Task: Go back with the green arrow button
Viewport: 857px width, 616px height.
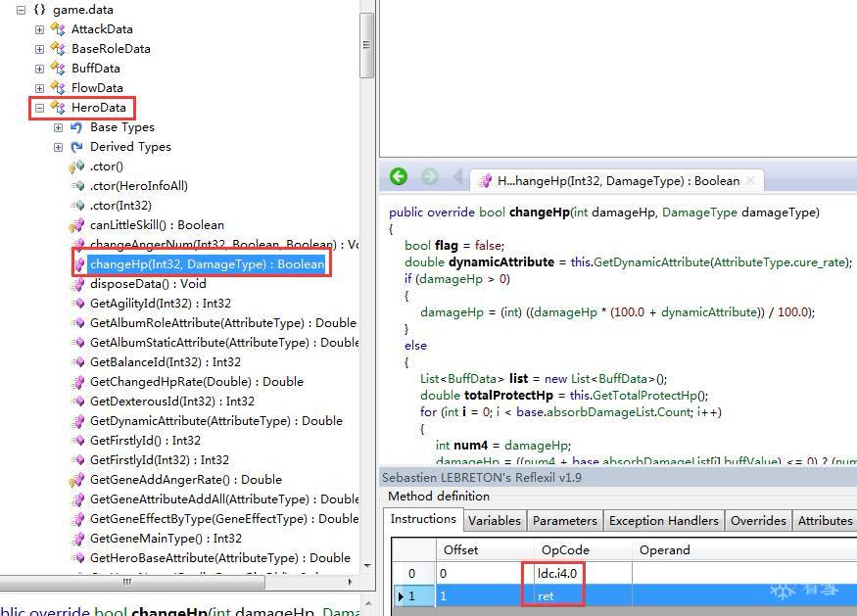Action: [399, 176]
